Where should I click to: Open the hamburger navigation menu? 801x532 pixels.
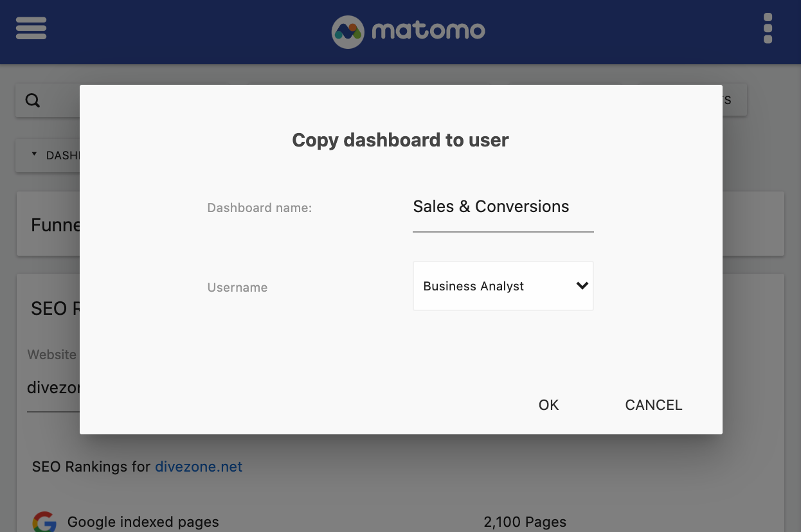pos(31,28)
